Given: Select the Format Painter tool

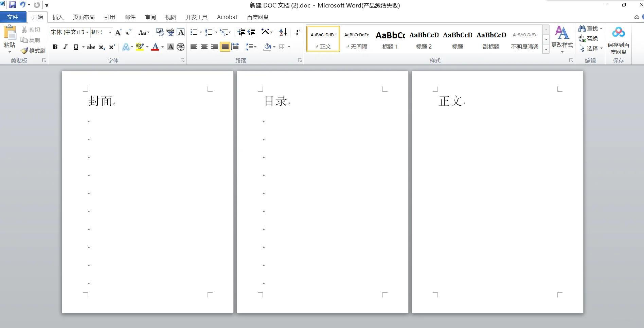Looking at the screenshot, I should pyautogui.click(x=34, y=50).
